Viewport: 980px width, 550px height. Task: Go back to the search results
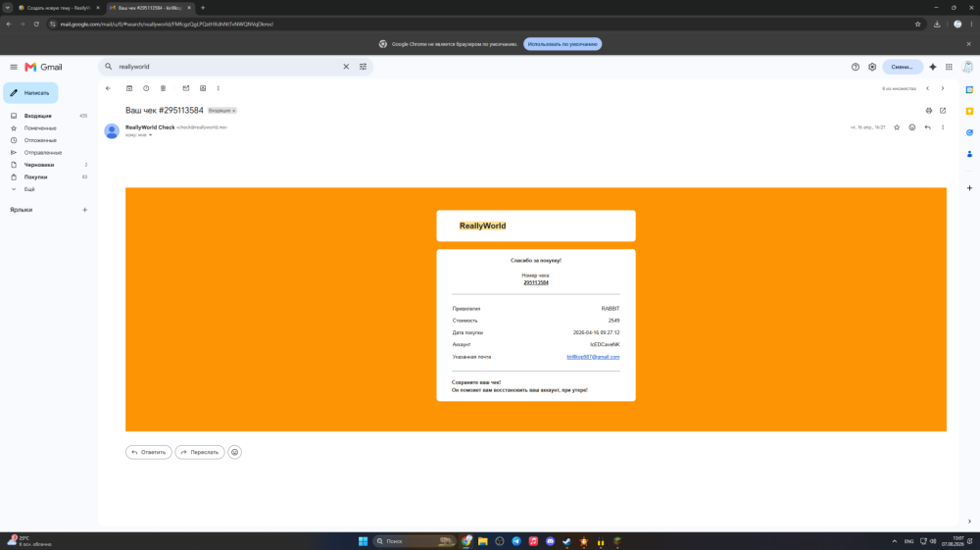[108, 88]
